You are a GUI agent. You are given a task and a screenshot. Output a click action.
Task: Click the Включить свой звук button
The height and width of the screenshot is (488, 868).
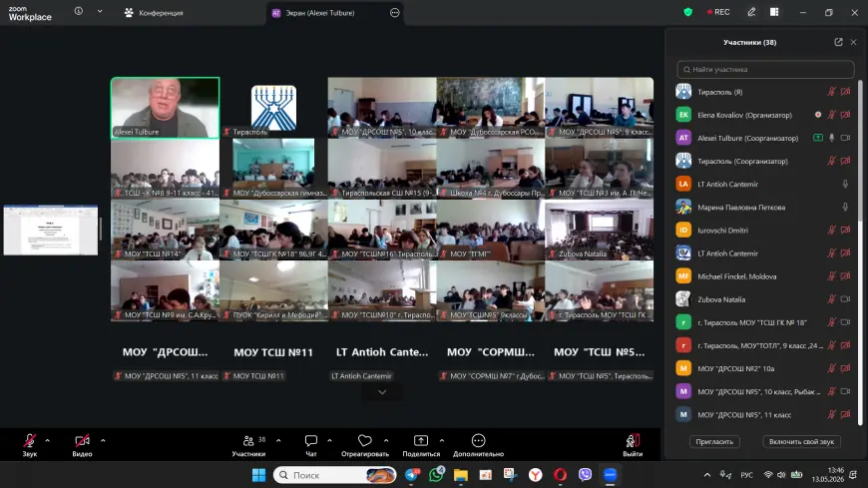[801, 441]
